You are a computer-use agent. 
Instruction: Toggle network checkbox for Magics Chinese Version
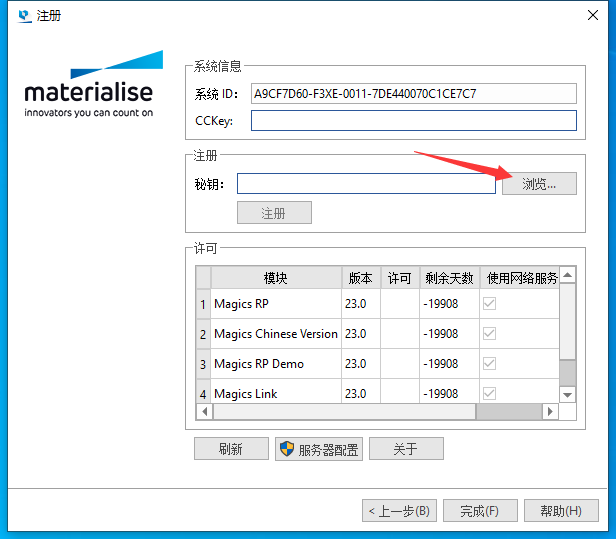489,334
